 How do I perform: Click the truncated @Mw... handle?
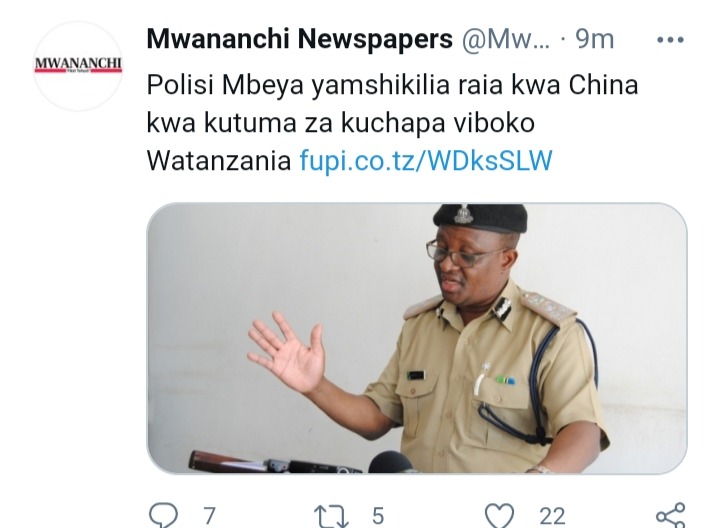(505, 40)
